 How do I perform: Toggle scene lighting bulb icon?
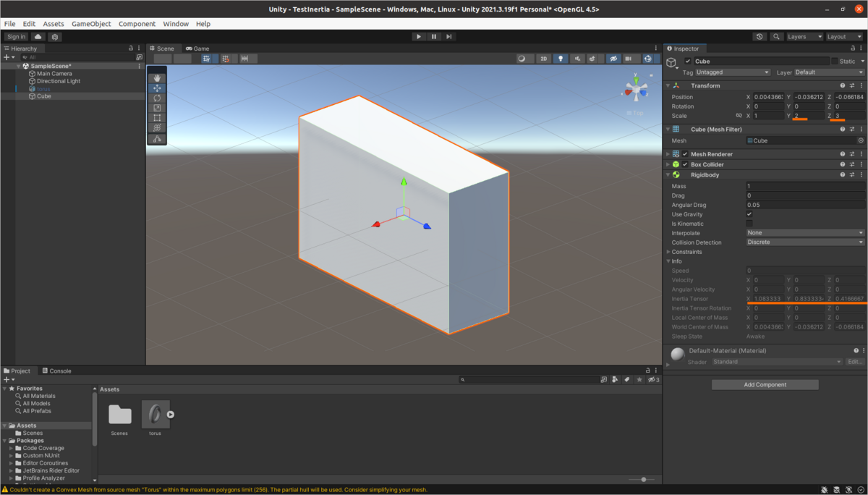tap(561, 59)
